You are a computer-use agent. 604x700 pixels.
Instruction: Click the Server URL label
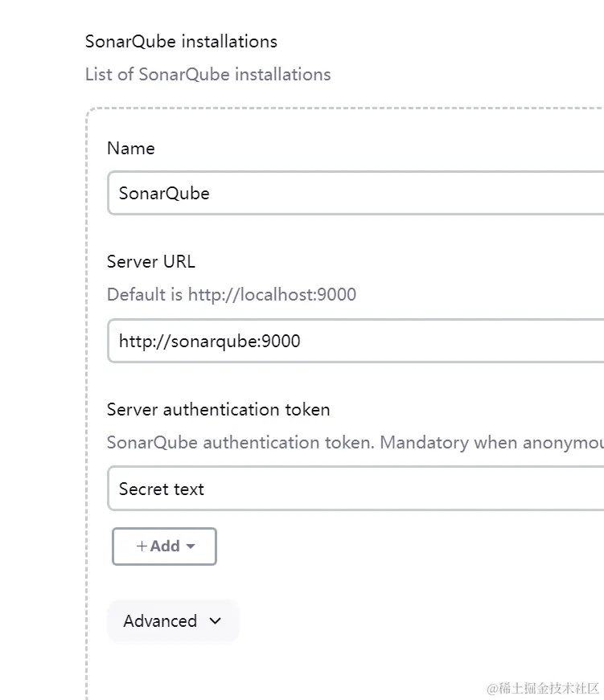pyautogui.click(x=150, y=261)
